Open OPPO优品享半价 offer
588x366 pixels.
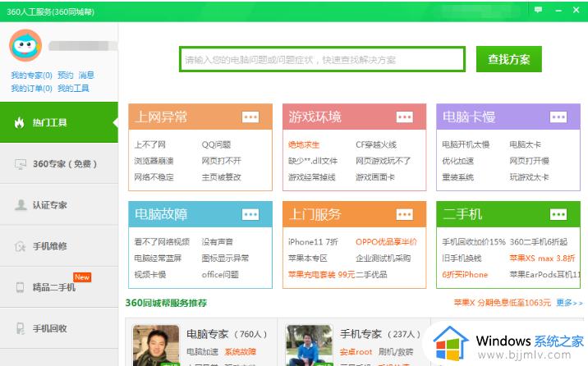pos(386,242)
